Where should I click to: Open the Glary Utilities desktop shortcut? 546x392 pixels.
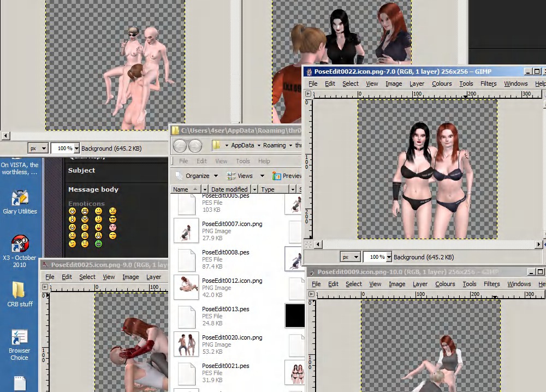click(x=20, y=202)
